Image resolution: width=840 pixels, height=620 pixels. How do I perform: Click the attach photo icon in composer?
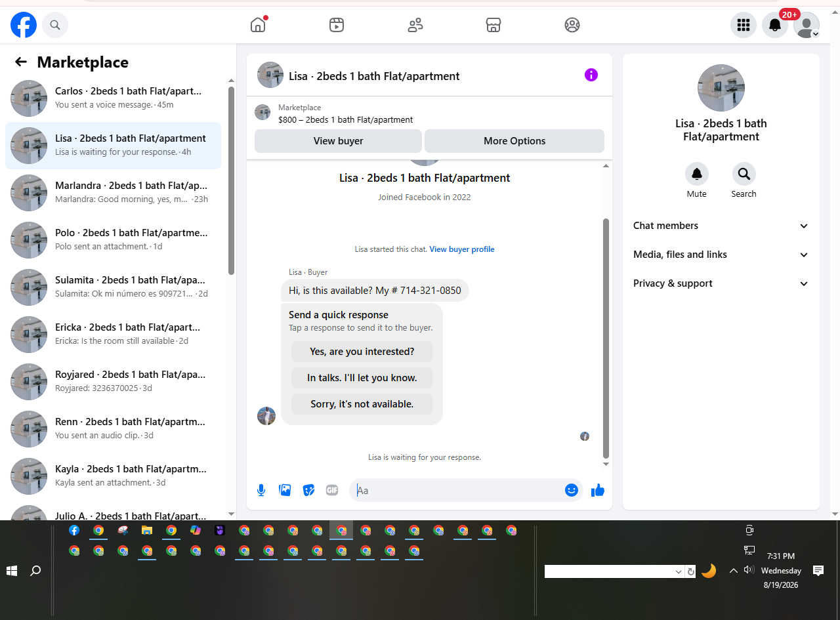coord(285,490)
